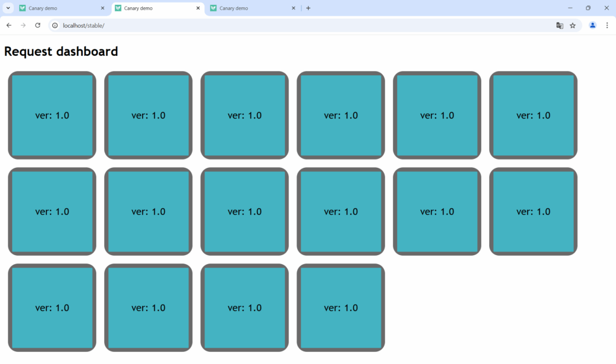Open the Chrome three-dot menu

coord(607,25)
